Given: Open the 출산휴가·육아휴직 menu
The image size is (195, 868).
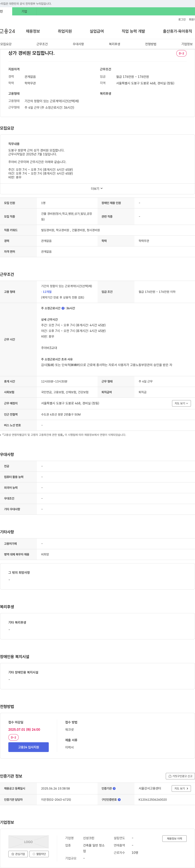Looking at the screenshot, I should coord(178,31).
